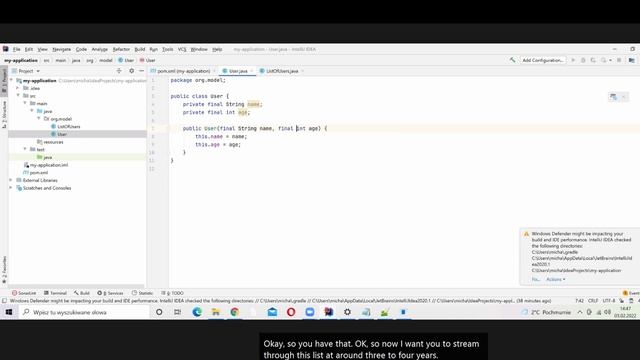The height and width of the screenshot is (360, 640).
Task: Click the locate/scroll-from-source icon in Project panel
Action: tap(119, 71)
